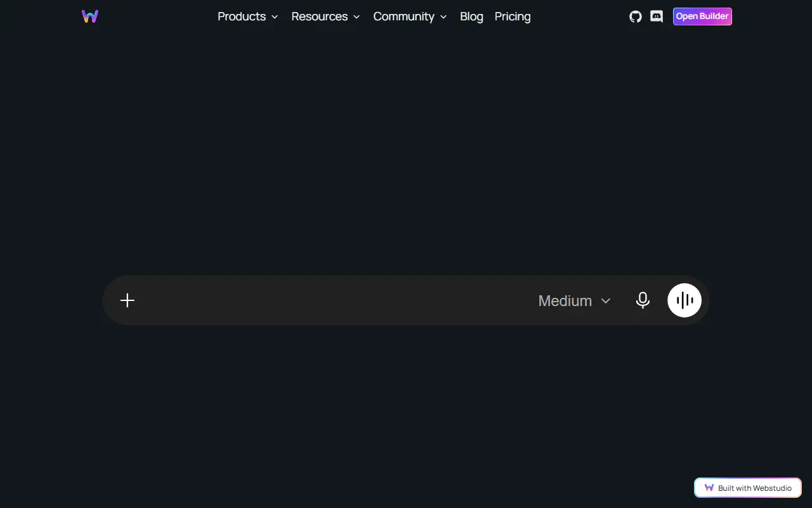Go to the Pricing page
This screenshot has width=812, height=508.
pyautogui.click(x=513, y=17)
